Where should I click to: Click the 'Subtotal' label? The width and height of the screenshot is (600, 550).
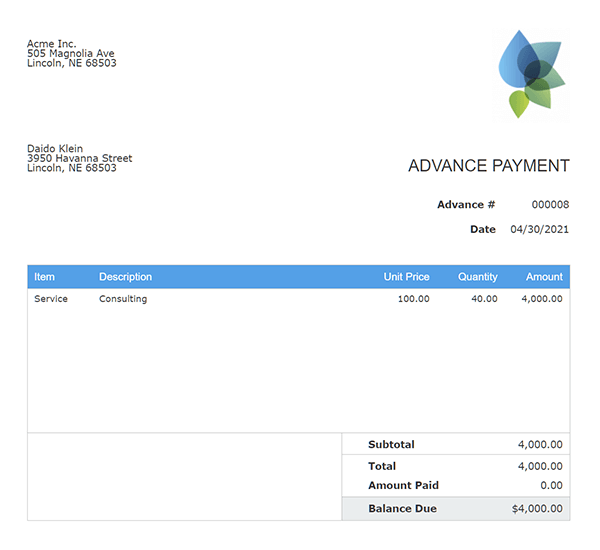pyautogui.click(x=391, y=444)
